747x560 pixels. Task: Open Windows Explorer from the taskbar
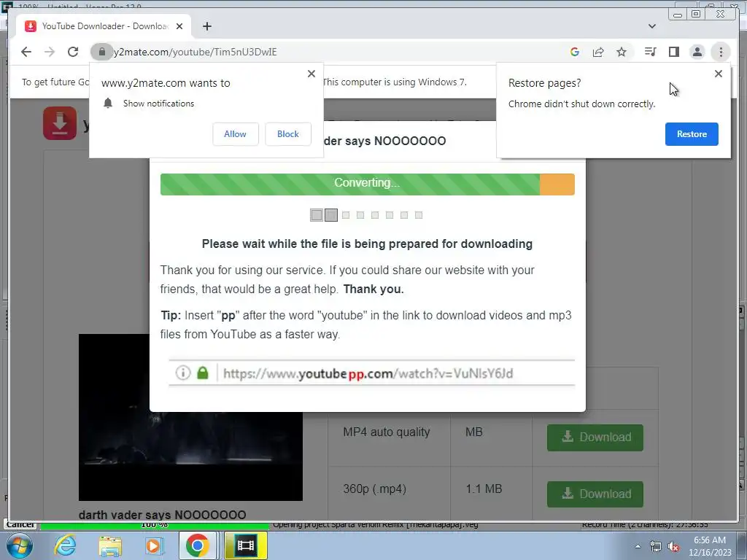coord(110,545)
